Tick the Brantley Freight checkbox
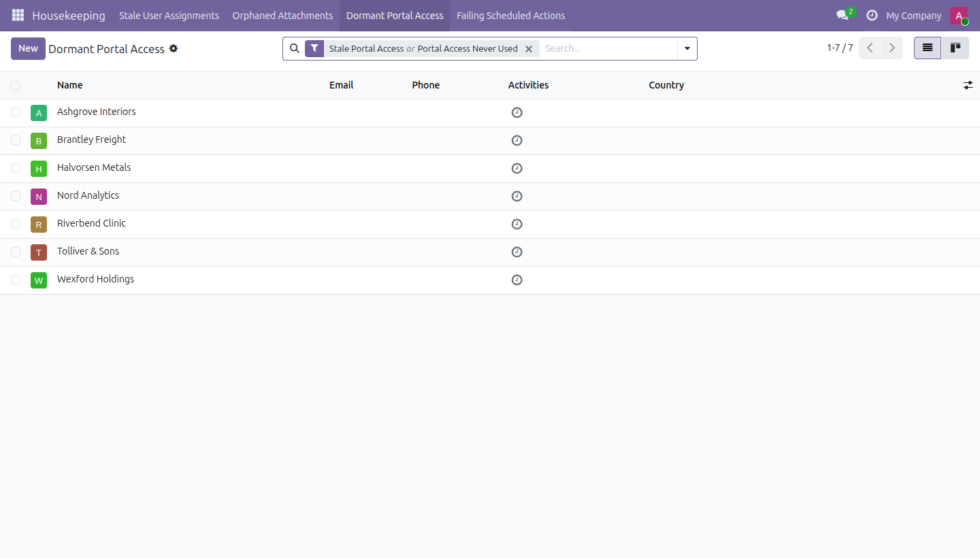The height and width of the screenshot is (558, 980). [x=16, y=140]
